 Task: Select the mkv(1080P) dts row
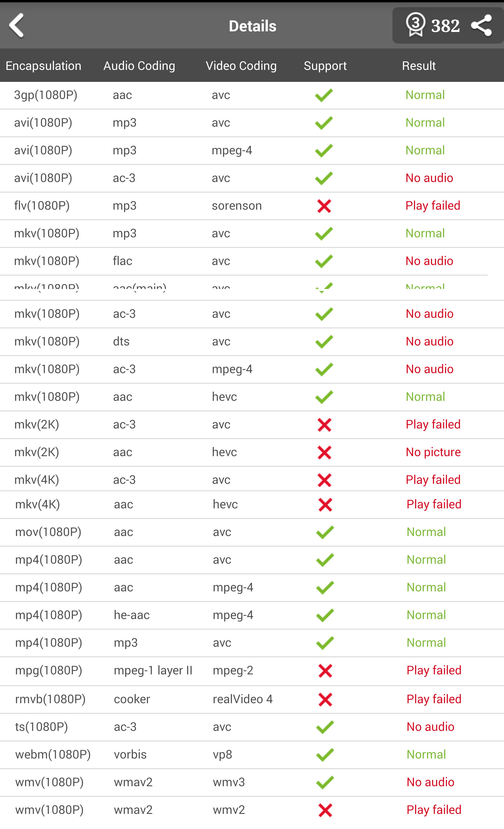pos(252,341)
